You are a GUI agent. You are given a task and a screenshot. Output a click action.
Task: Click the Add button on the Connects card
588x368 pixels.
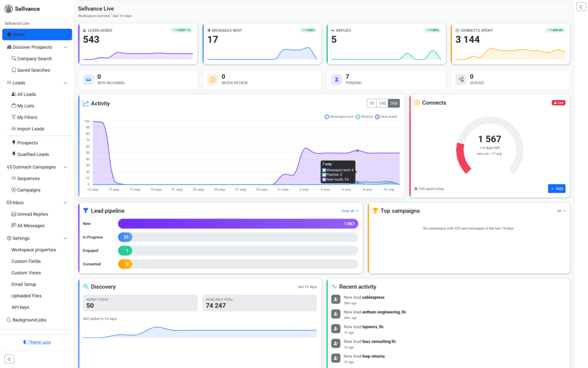pos(556,188)
